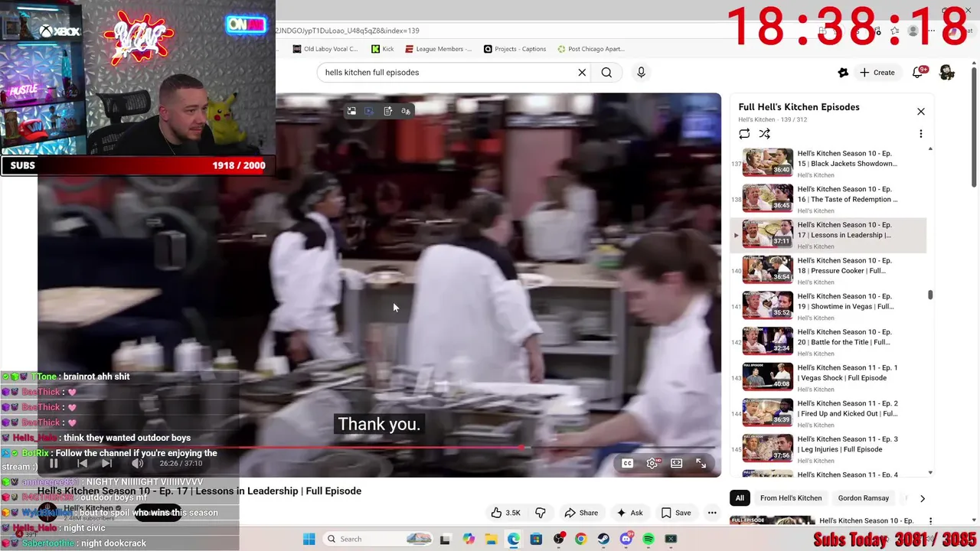This screenshot has width=980, height=551.
Task: Open the 'Post Chicago Apart...' bookmark
Action: [x=591, y=49]
